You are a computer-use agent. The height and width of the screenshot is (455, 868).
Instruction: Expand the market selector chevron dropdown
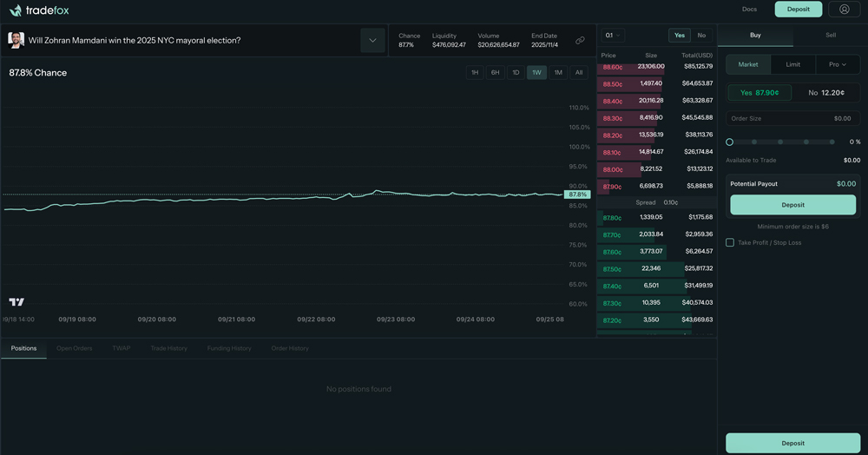[x=372, y=41]
